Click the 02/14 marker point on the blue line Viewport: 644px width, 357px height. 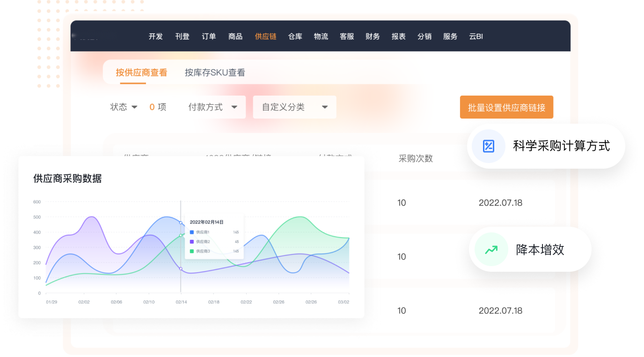[181, 223]
